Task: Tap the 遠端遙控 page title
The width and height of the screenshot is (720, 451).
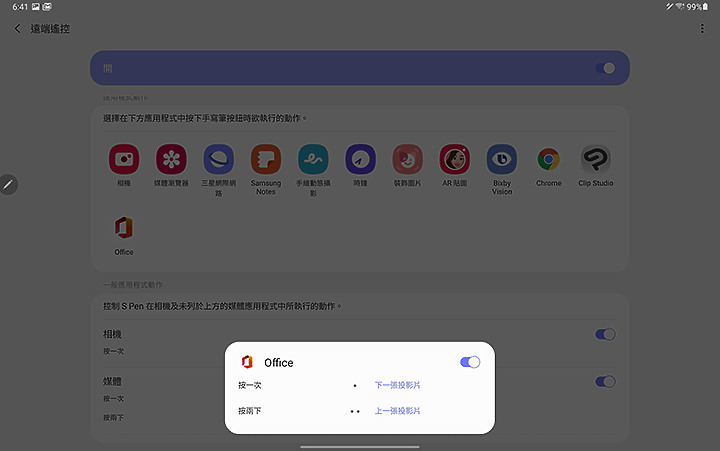Action: tap(50, 28)
